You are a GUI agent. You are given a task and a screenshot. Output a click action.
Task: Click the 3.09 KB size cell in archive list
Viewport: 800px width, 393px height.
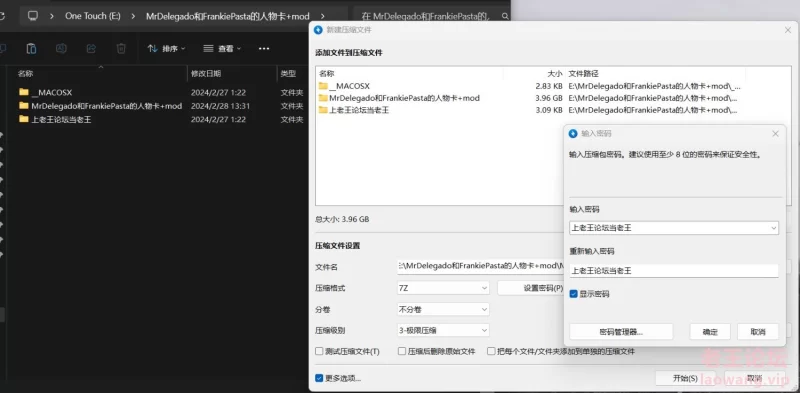coord(549,110)
